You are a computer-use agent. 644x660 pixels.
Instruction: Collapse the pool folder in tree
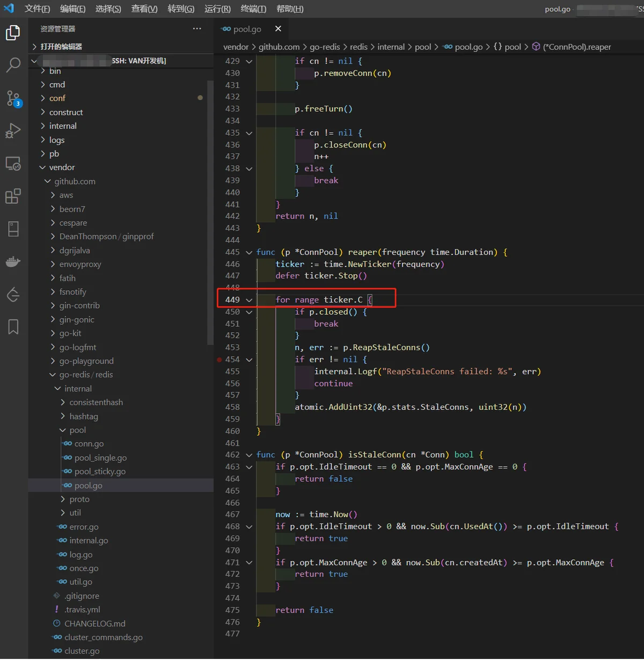pos(121,430)
